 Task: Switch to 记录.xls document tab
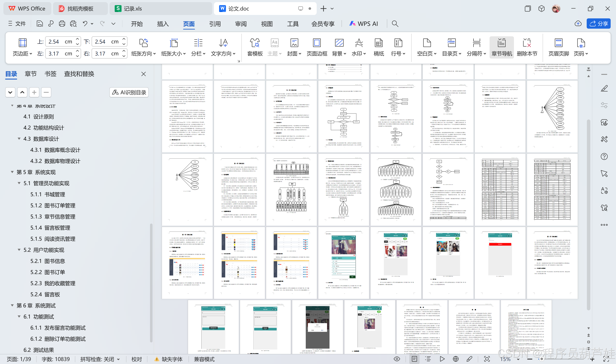[x=161, y=9]
